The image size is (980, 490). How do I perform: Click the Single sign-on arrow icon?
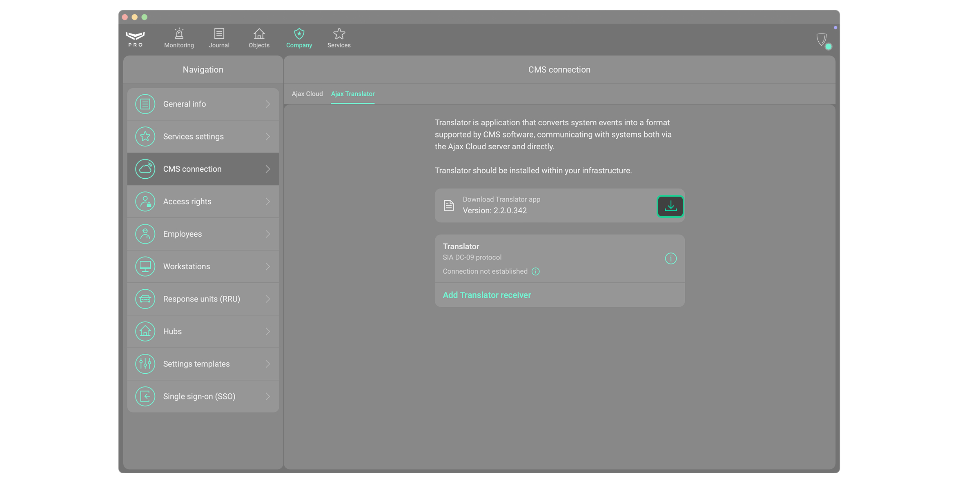145,396
